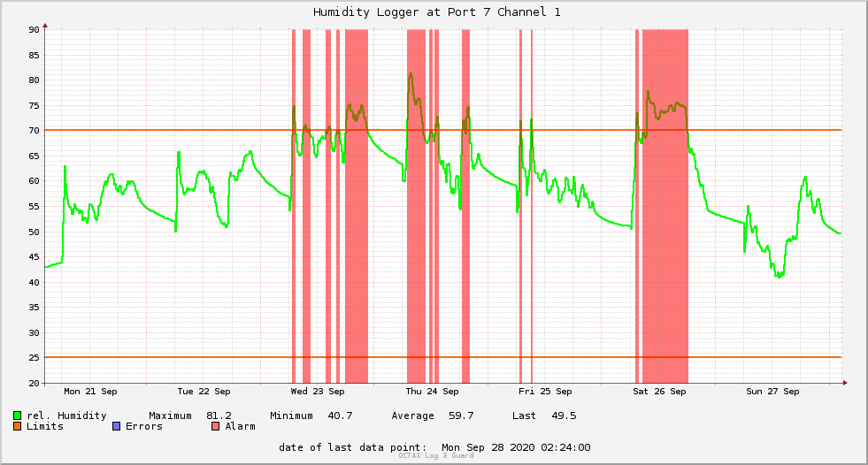Click the 'Maximum' label
This screenshot has height=465, width=868.
pyautogui.click(x=170, y=415)
